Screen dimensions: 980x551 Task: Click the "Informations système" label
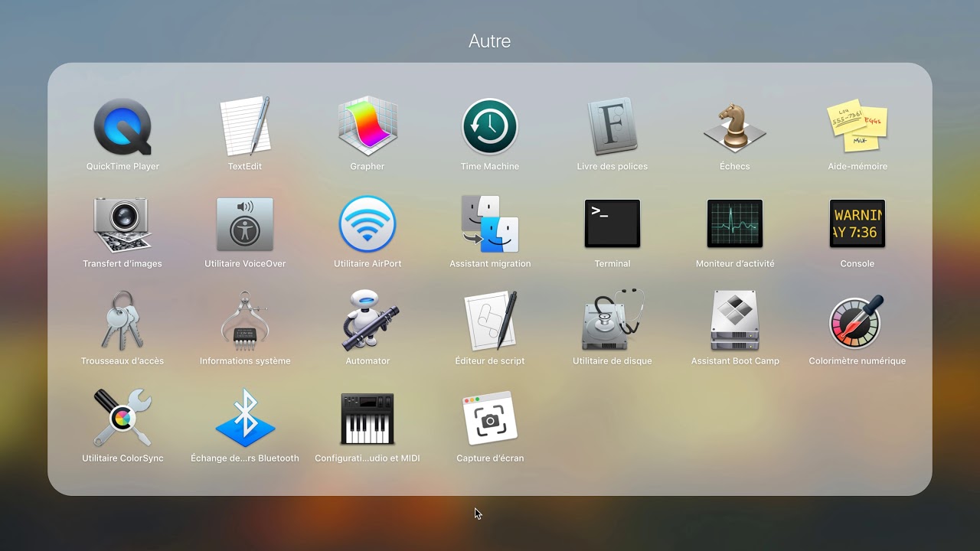coord(245,360)
